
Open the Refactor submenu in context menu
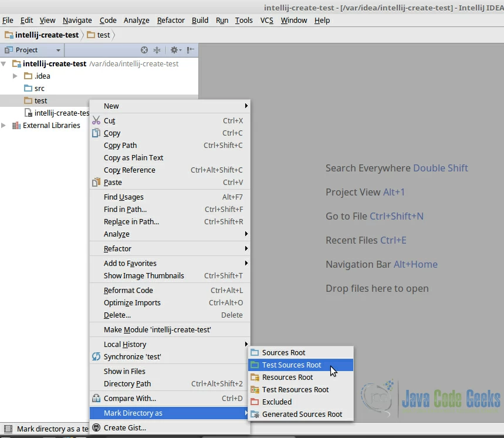point(170,248)
